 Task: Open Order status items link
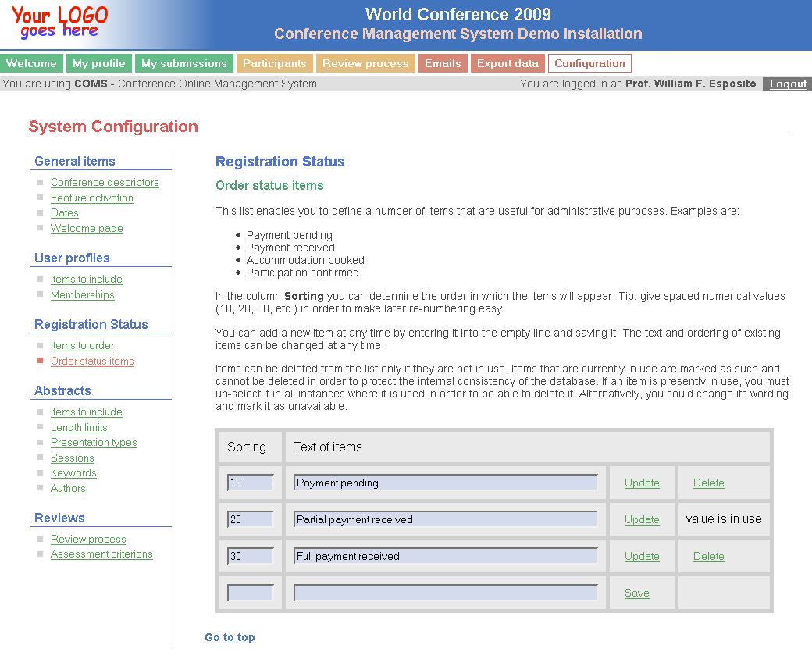click(x=92, y=361)
